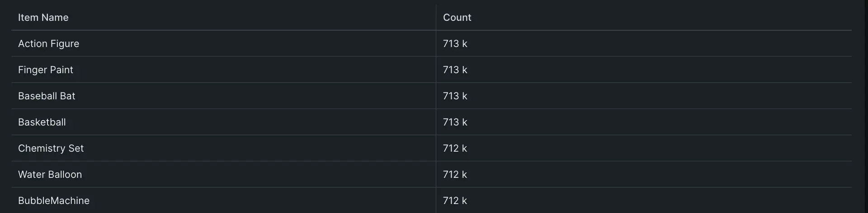Click the Item Name column header
Viewport: 868px width, 213px height.
43,18
